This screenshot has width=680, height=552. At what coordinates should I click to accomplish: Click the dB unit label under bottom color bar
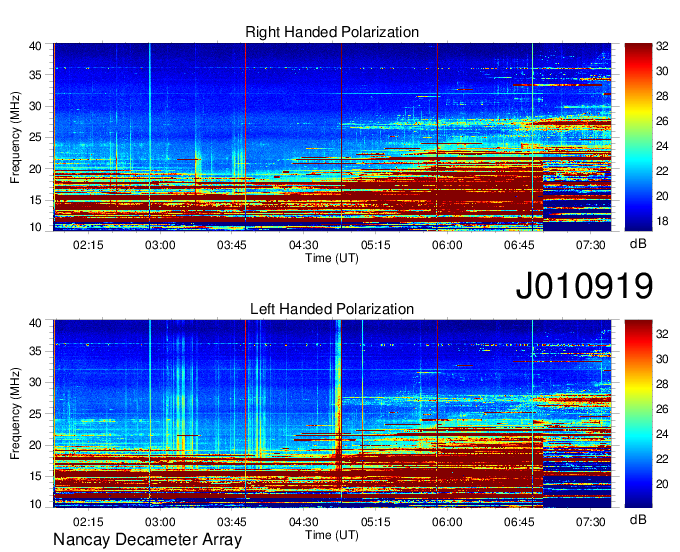tap(638, 520)
